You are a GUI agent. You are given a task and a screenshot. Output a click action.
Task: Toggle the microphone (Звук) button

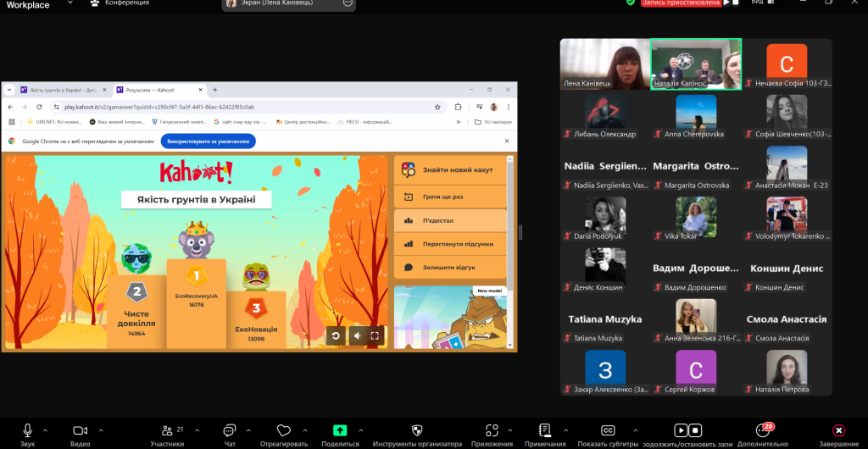[28, 430]
